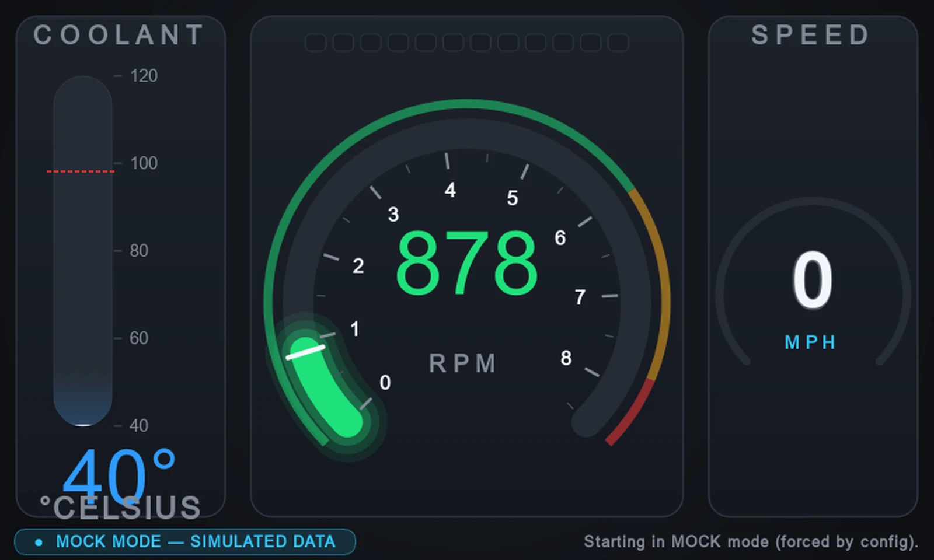Click the white tachometer needle
Screen dimensions: 934x560
pos(305,352)
